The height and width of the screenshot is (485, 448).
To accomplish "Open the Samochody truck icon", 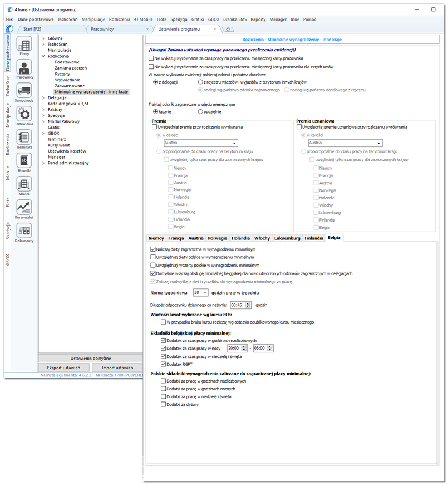I will coord(24,91).
